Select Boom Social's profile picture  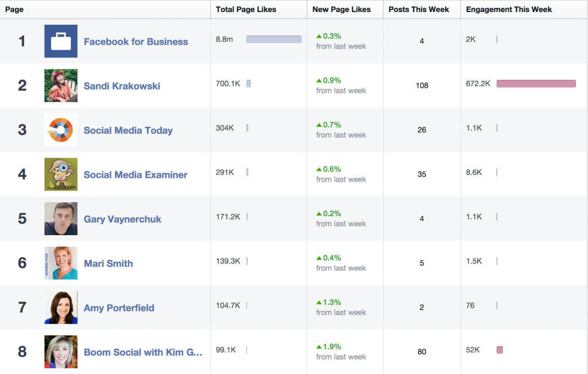(x=60, y=352)
